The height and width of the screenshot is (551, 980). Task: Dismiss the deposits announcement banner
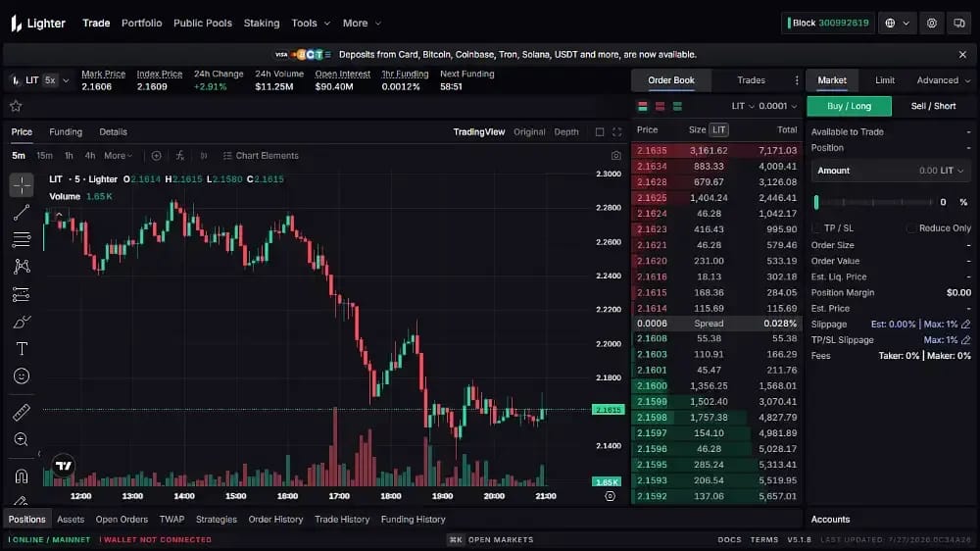click(962, 55)
